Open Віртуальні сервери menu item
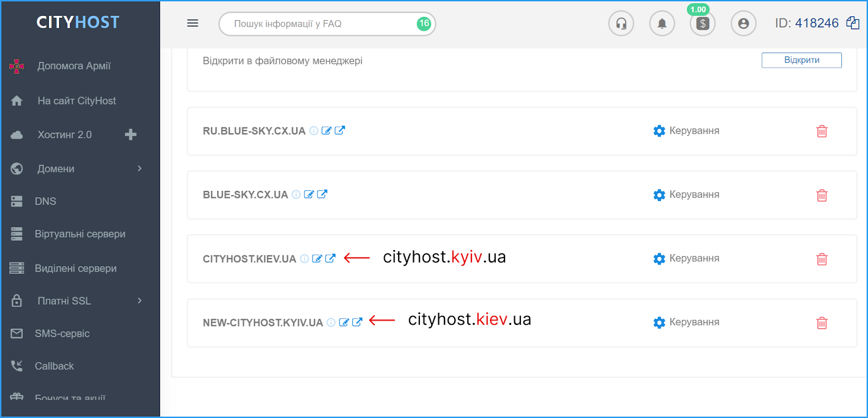The image size is (868, 418). click(x=80, y=234)
